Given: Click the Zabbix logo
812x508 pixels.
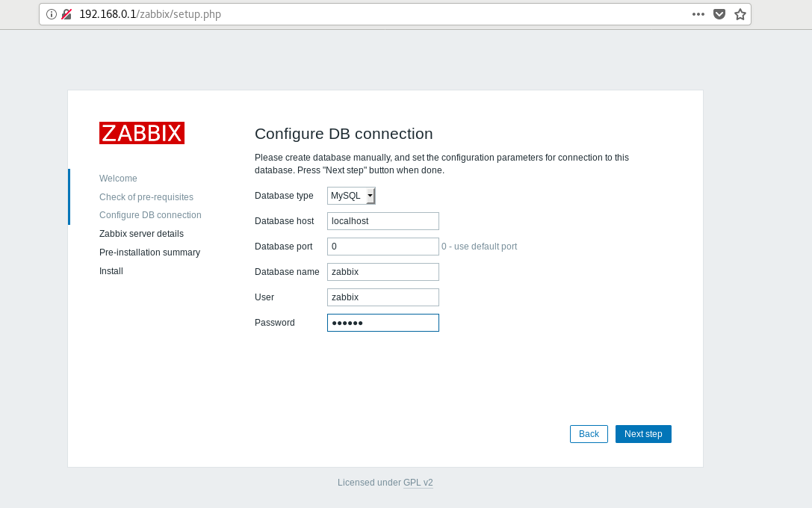Looking at the screenshot, I should [x=142, y=133].
